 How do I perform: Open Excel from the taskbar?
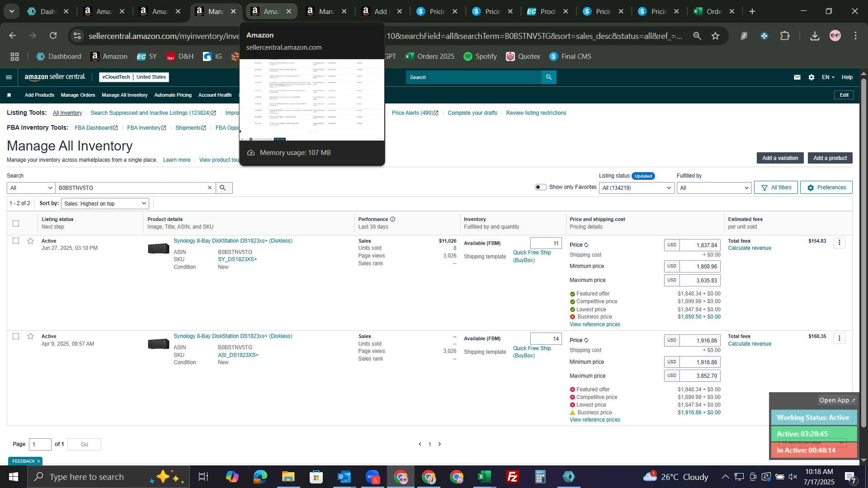484,477
